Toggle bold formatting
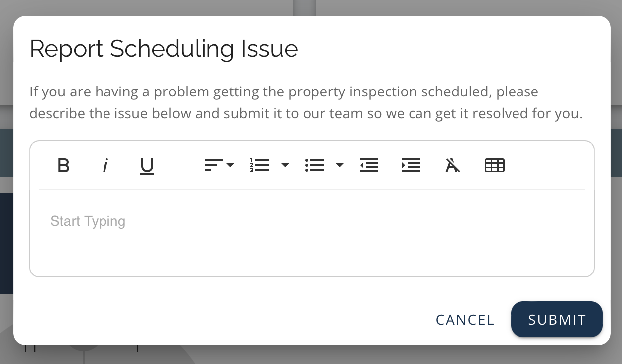Screen dimensions: 622x364 (63, 165)
